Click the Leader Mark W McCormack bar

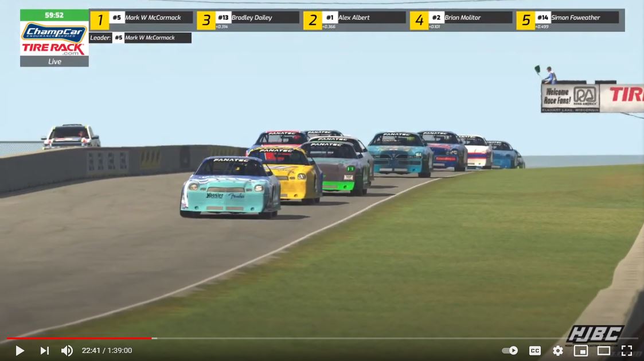pos(140,38)
